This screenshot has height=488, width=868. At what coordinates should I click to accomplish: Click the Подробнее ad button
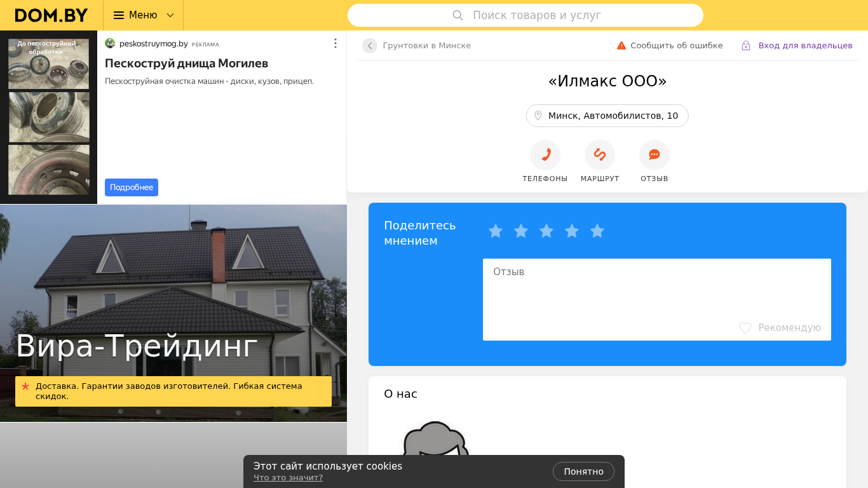pos(132,187)
